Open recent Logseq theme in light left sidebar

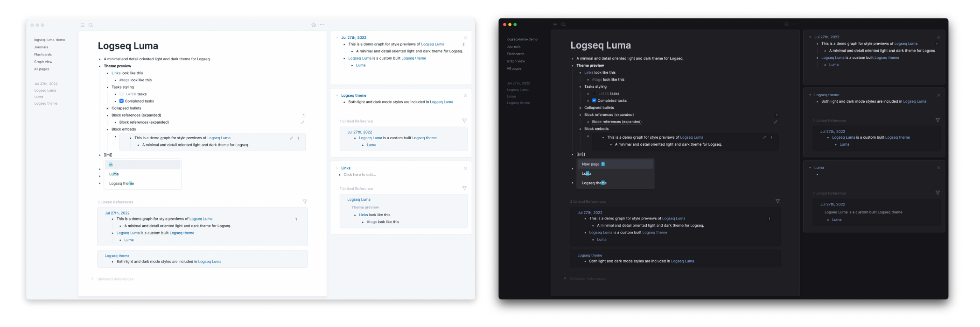[46, 104]
